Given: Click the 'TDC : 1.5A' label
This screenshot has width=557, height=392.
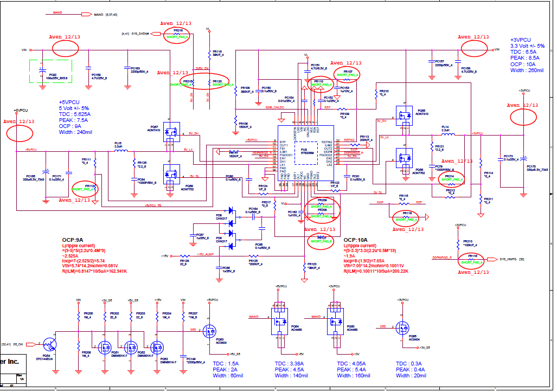Looking at the screenshot, I should click(226, 364).
